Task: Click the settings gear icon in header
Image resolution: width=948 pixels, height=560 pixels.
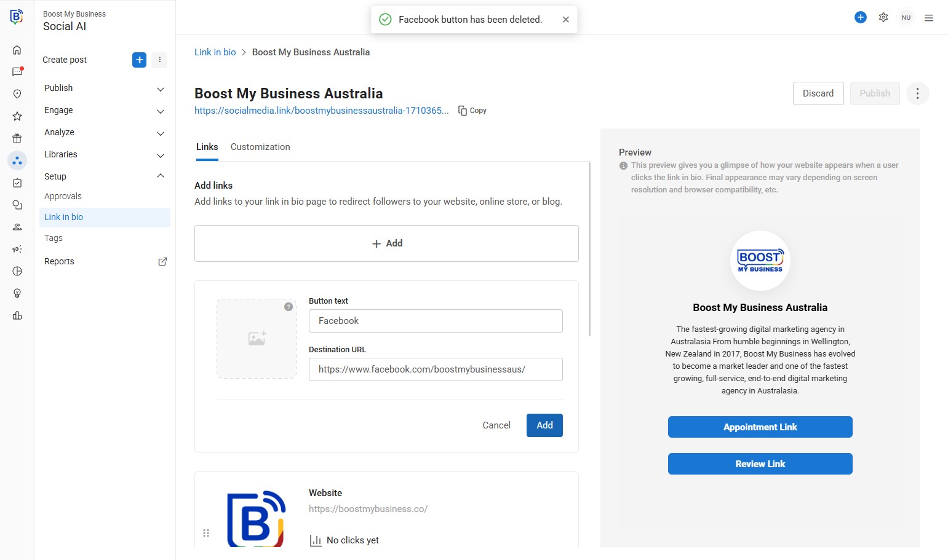Action: 883,17
